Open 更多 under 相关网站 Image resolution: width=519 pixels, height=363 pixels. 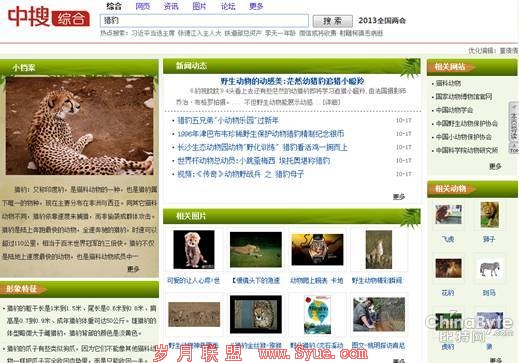point(495,166)
